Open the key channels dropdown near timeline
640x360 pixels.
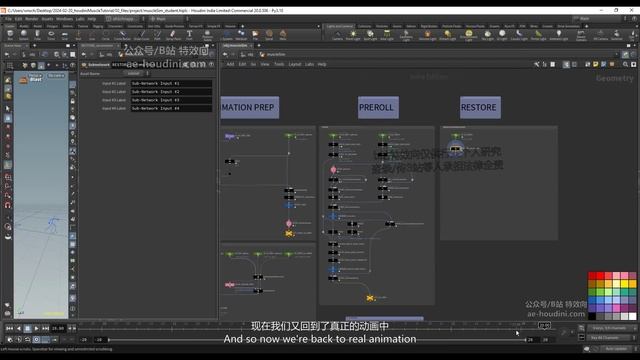click(x=611, y=328)
